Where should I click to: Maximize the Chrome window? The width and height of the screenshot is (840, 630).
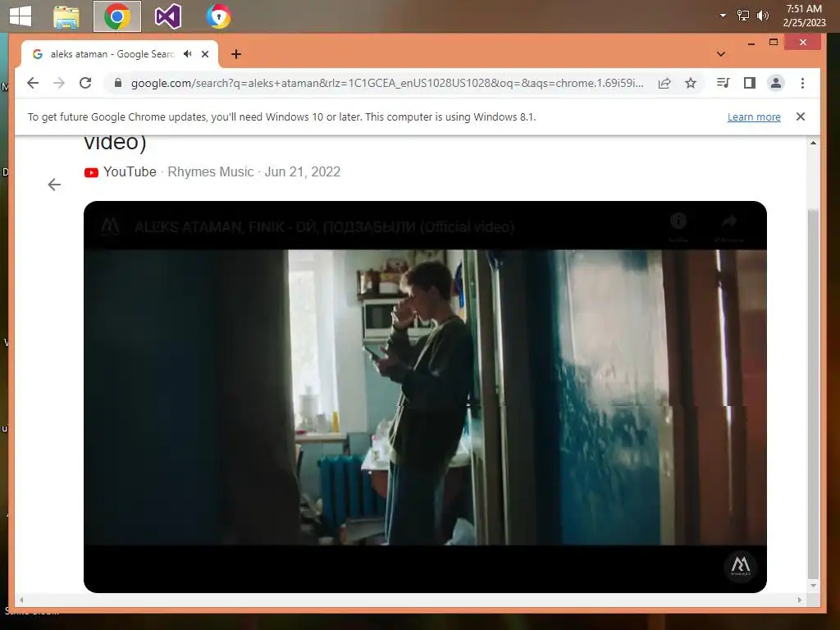tap(773, 43)
